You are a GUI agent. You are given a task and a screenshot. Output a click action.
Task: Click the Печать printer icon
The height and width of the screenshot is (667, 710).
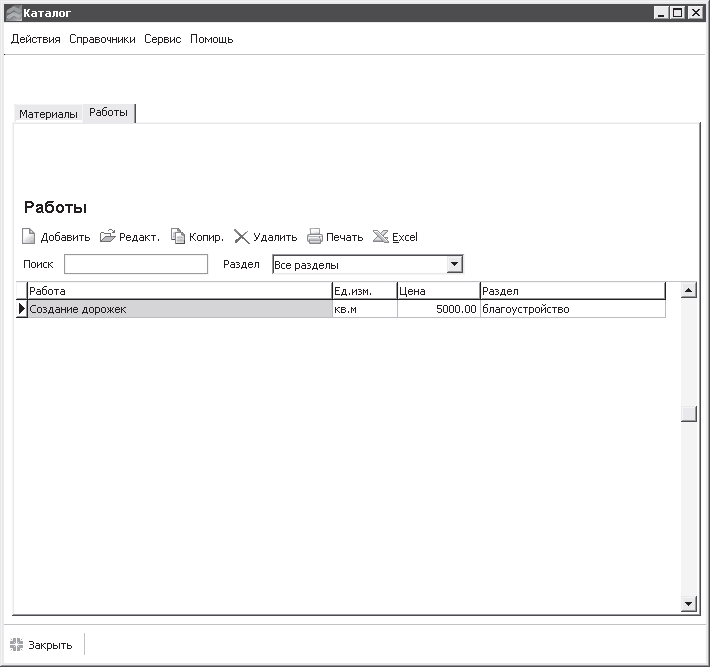(315, 236)
